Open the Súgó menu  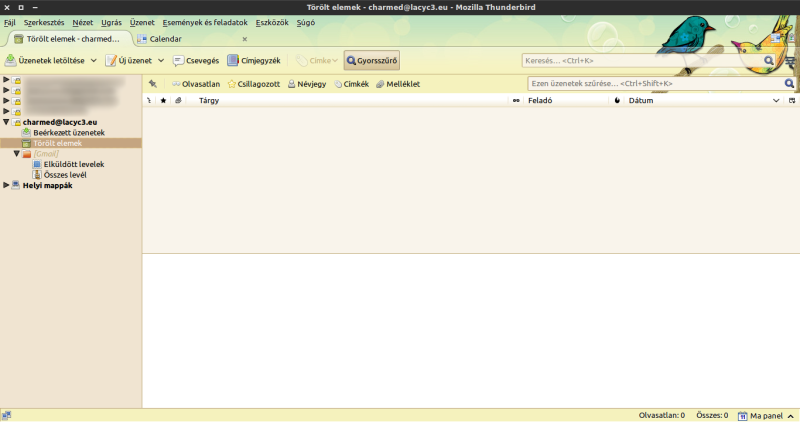coord(306,22)
